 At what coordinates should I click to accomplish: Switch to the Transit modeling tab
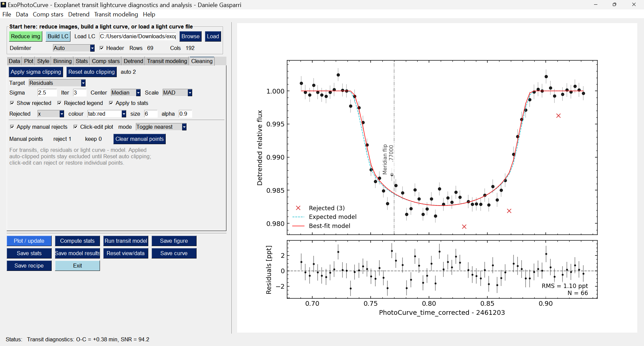(x=167, y=61)
